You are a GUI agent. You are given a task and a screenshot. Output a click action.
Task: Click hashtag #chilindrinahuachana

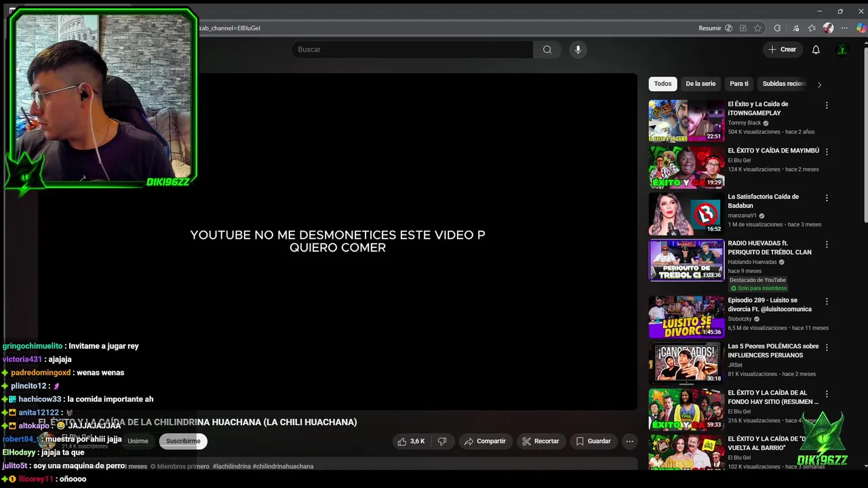283,466
